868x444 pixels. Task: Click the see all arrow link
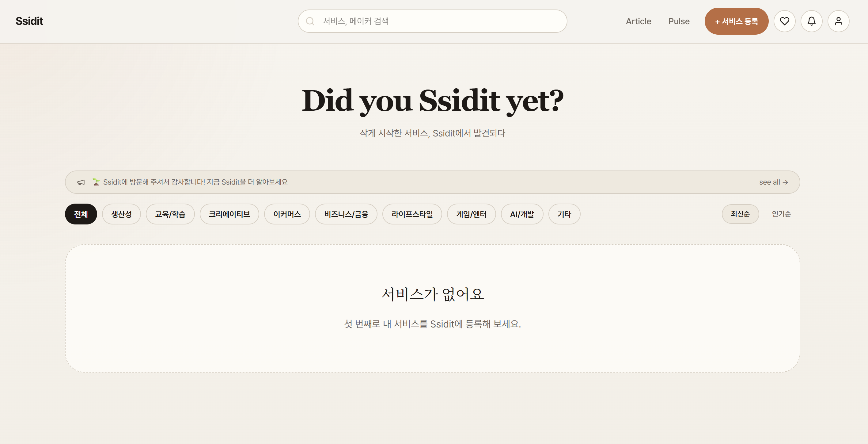click(773, 182)
